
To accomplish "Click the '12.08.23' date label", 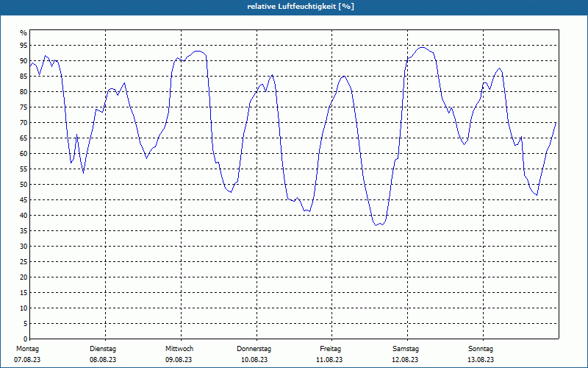I will (405, 360).
